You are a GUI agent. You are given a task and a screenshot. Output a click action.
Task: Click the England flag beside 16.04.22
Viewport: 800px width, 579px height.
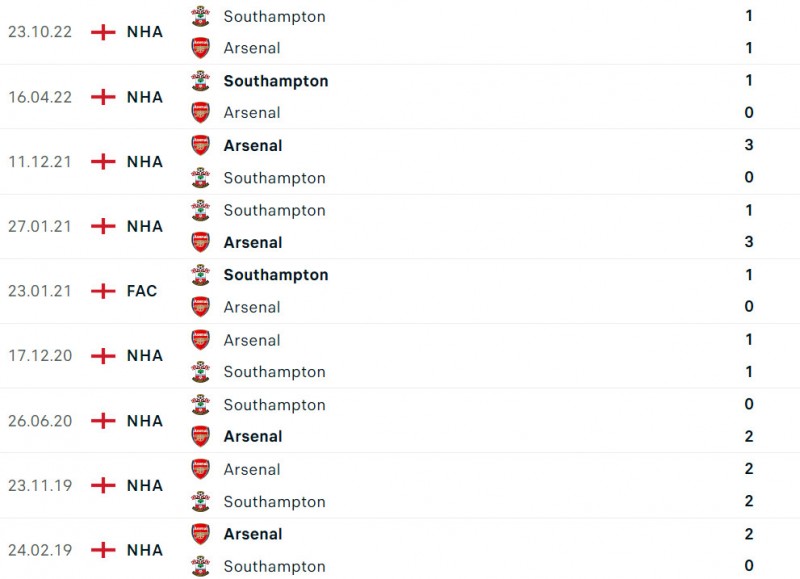[x=103, y=97]
